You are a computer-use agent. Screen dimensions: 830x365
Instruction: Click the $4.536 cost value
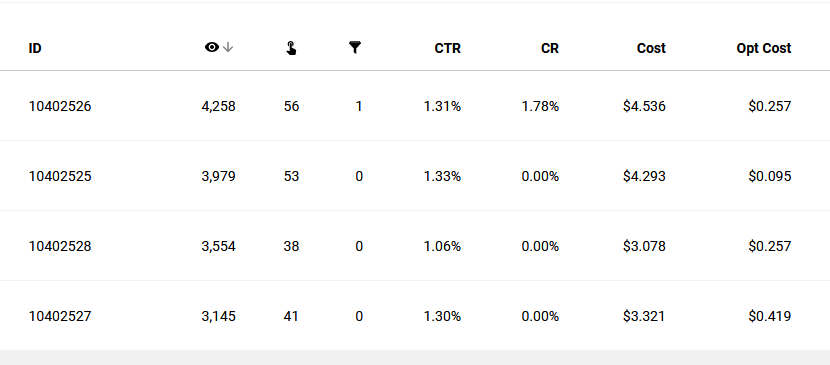[644, 106]
